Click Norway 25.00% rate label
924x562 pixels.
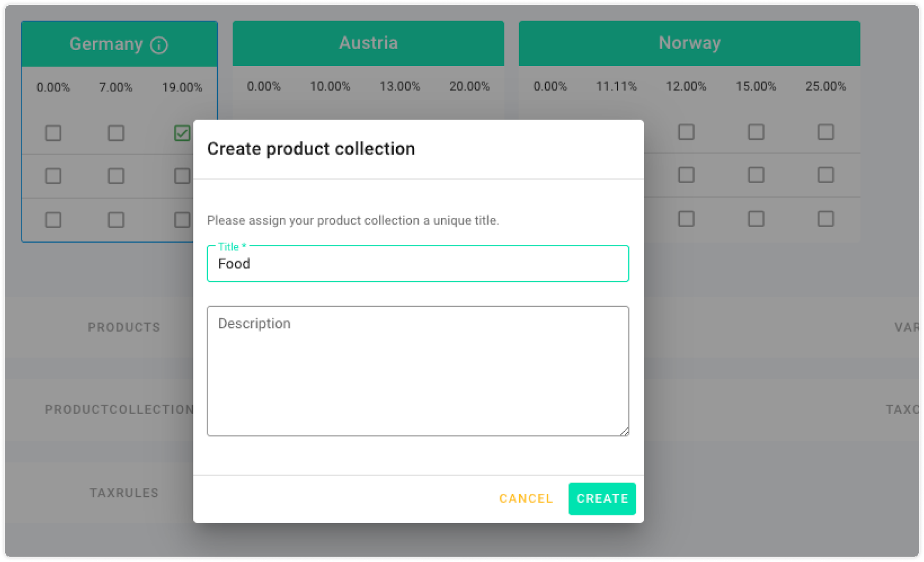pos(826,87)
